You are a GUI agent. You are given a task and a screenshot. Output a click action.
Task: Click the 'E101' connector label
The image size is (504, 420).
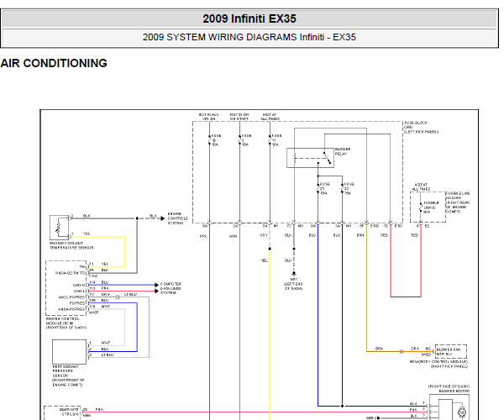click(398, 226)
